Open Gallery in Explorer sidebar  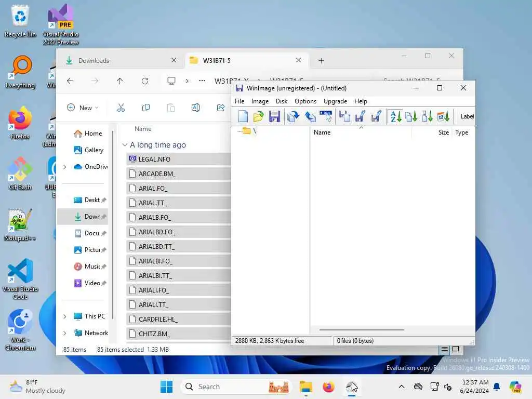point(88,150)
